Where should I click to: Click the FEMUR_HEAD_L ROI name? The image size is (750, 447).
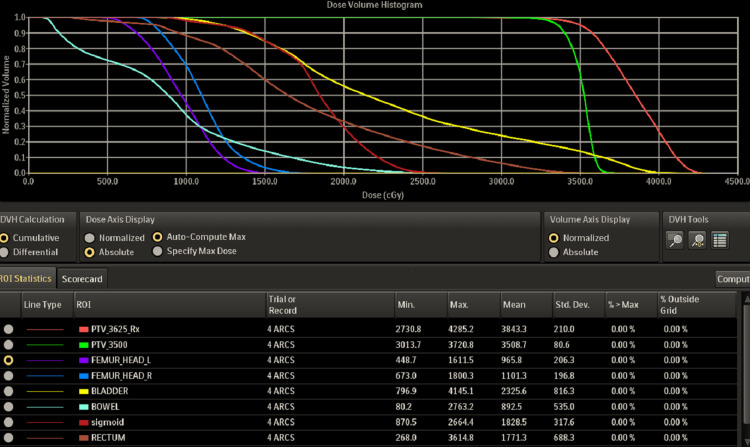pyautogui.click(x=121, y=360)
